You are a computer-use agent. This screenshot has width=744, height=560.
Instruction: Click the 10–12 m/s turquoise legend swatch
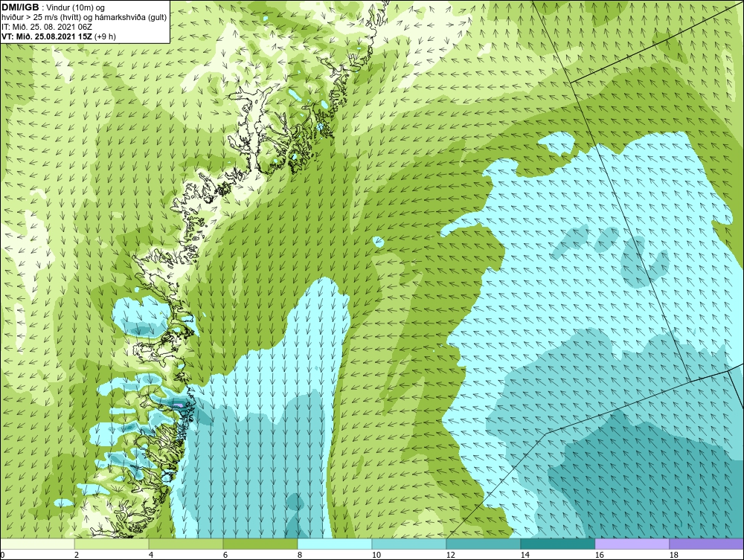tap(409, 544)
